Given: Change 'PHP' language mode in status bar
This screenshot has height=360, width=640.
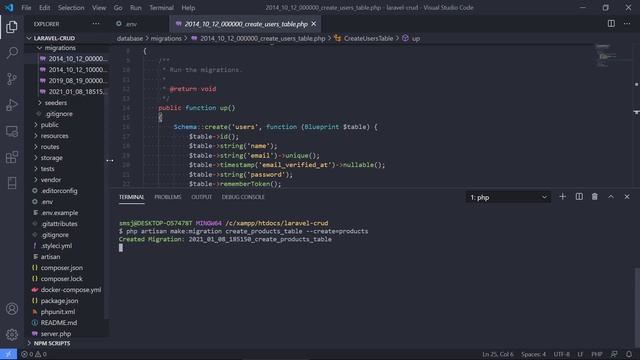Looking at the screenshot, I should pos(597,354).
